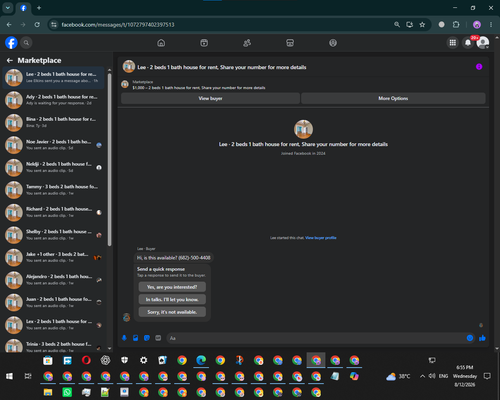The image size is (500, 400).
Task: Click the address bar URL
Action: coord(118,25)
